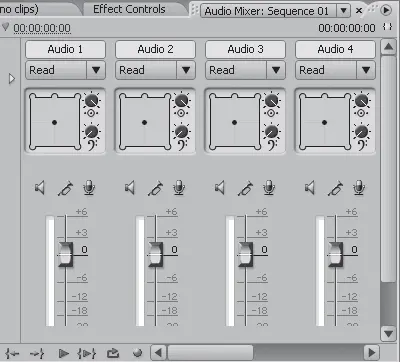Screen dimensions: 400x362
Task: Click the underlined current timecode 00:00:00:00
Action: click(42, 28)
